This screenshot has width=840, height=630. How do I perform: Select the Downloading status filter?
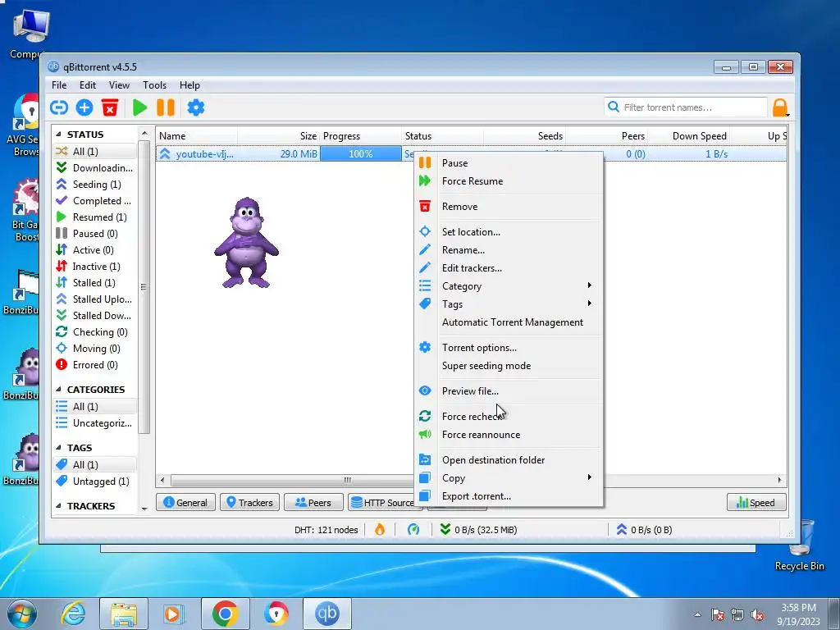click(95, 167)
